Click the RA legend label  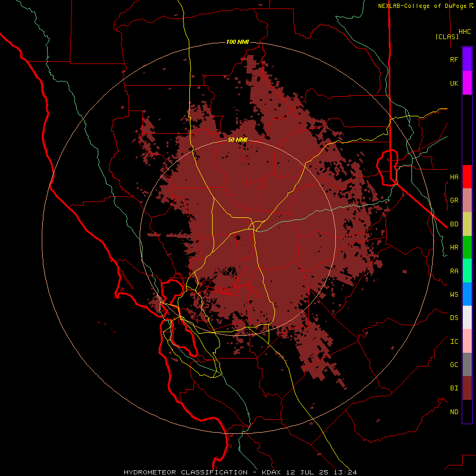(x=454, y=271)
